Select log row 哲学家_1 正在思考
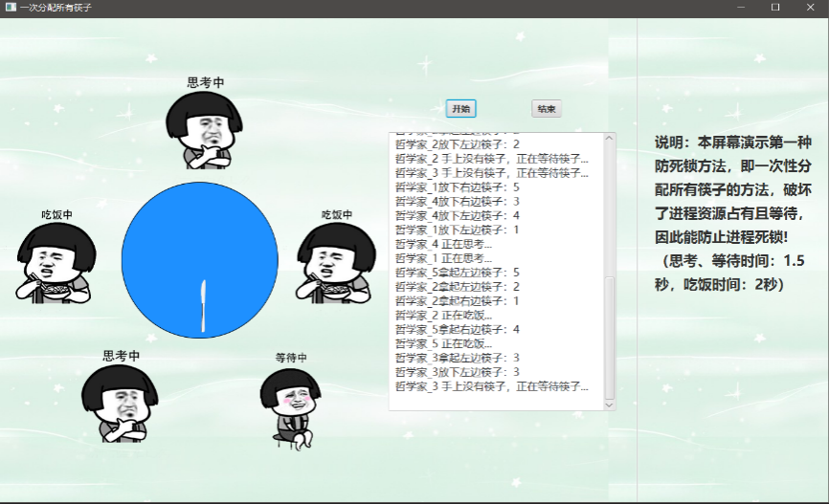Image resolution: width=829 pixels, height=504 pixels. pos(443,258)
